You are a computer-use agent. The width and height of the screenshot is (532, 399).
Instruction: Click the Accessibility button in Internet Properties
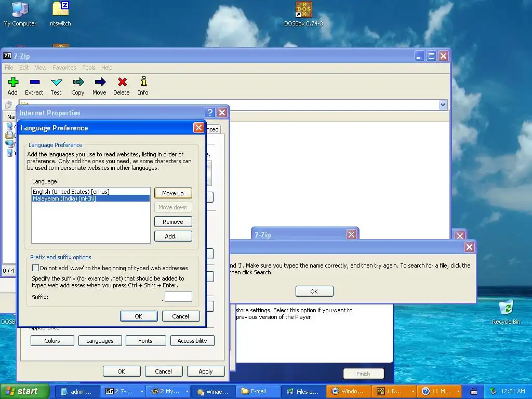pyautogui.click(x=192, y=341)
